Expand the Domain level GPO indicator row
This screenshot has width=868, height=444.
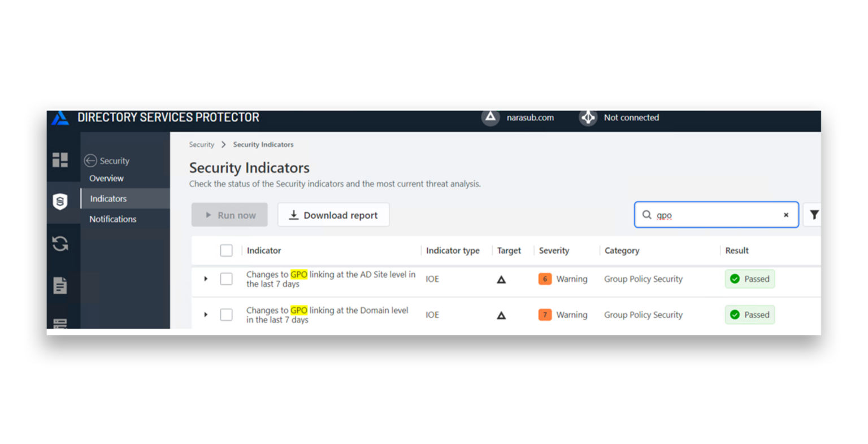(206, 315)
